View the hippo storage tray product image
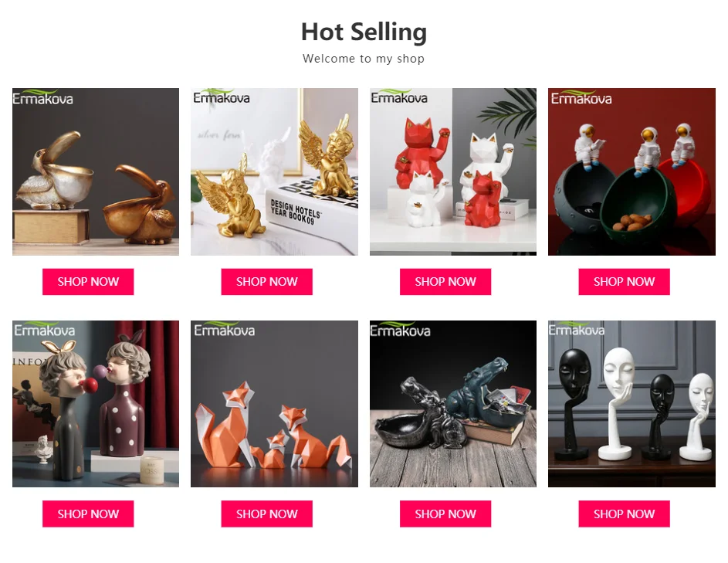 pos(453,404)
